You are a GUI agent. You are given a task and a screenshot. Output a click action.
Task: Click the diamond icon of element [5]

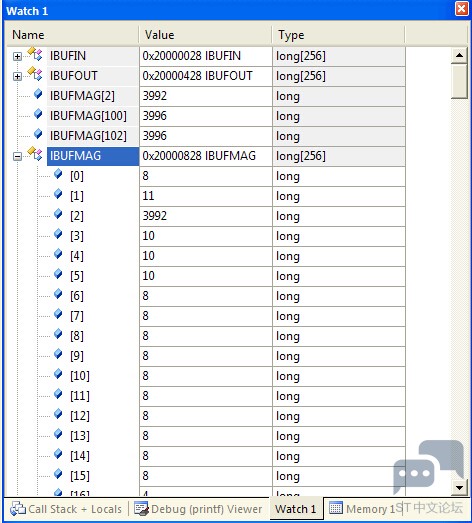pos(58,274)
